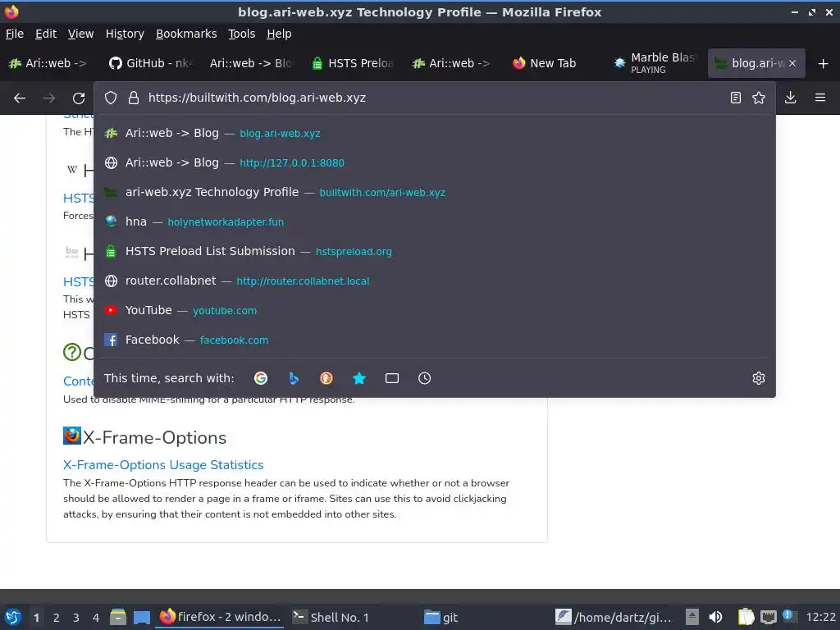Open the Bookmarks menu

[186, 34]
